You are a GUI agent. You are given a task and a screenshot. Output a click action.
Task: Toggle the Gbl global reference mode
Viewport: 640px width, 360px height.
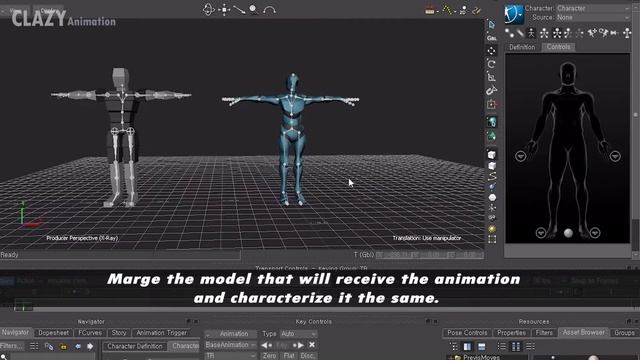click(x=491, y=38)
